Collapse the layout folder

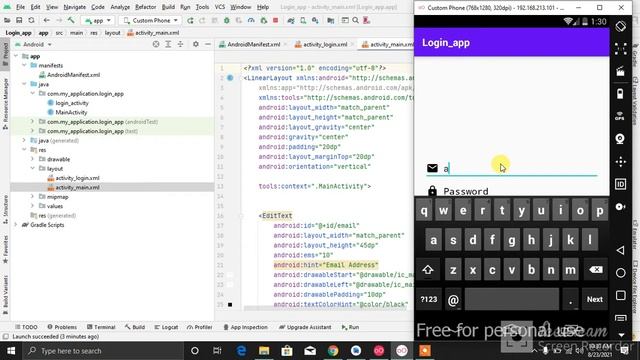coord(32,169)
